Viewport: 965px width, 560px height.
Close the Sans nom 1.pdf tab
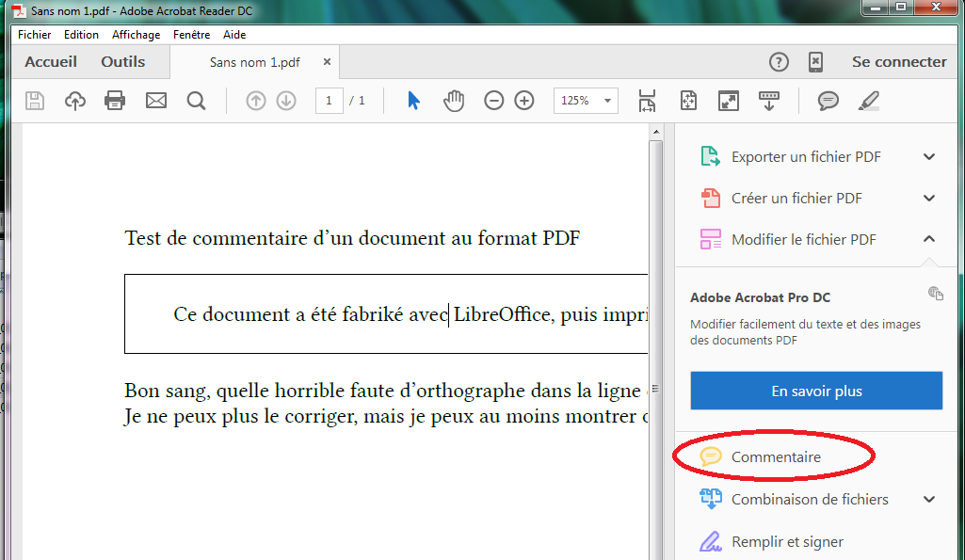[327, 61]
